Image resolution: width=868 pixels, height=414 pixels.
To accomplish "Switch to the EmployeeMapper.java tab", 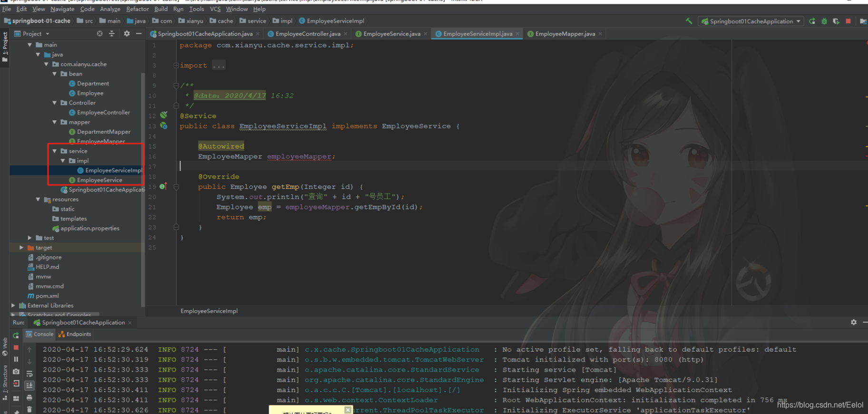I will tap(565, 34).
